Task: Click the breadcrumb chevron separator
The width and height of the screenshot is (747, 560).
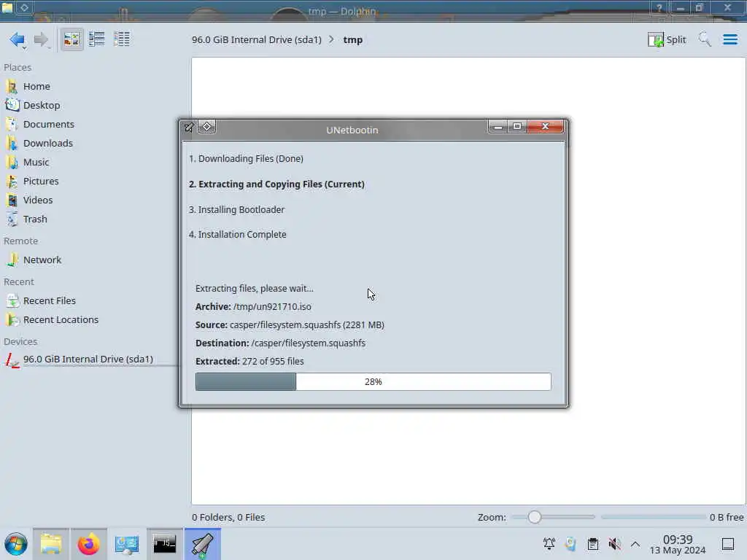Action: (x=332, y=39)
